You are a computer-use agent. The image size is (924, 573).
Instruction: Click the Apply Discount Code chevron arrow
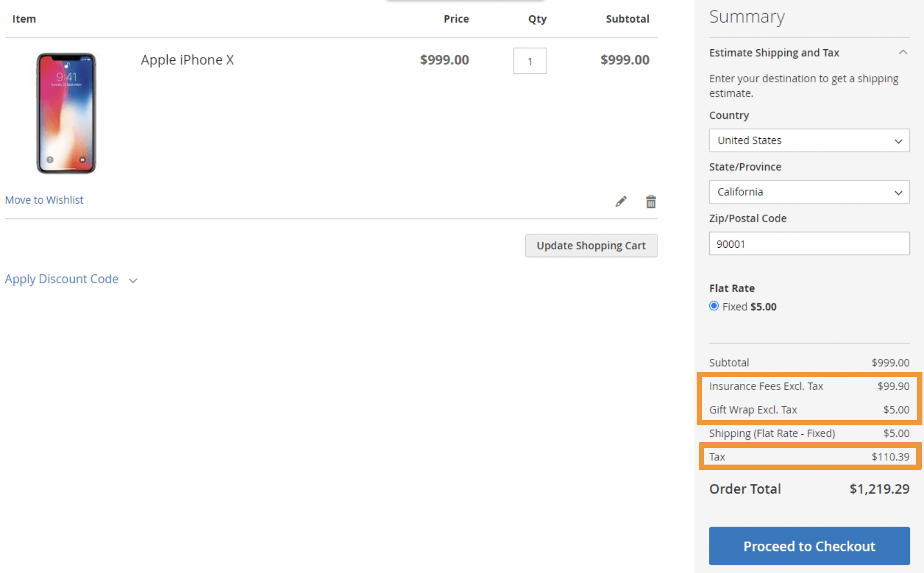coord(133,280)
